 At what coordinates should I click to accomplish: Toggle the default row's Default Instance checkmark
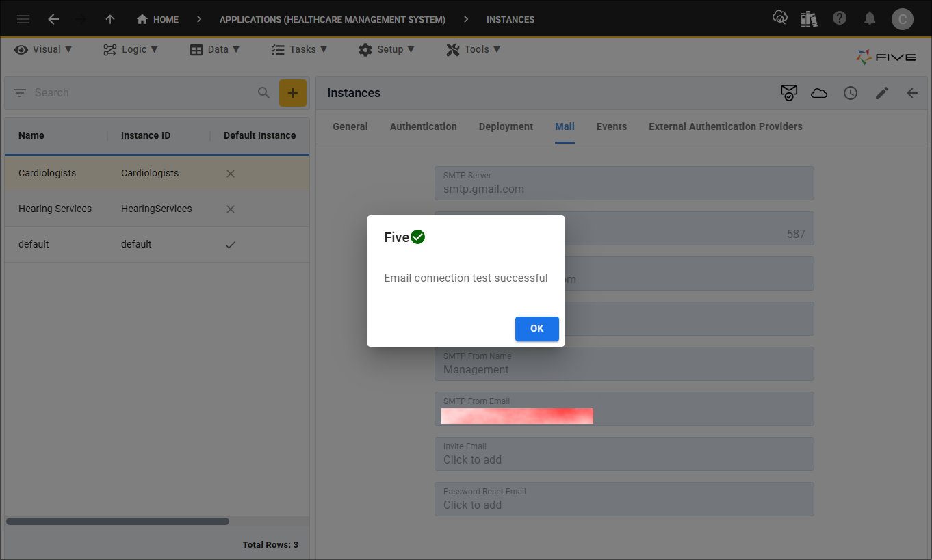231,245
